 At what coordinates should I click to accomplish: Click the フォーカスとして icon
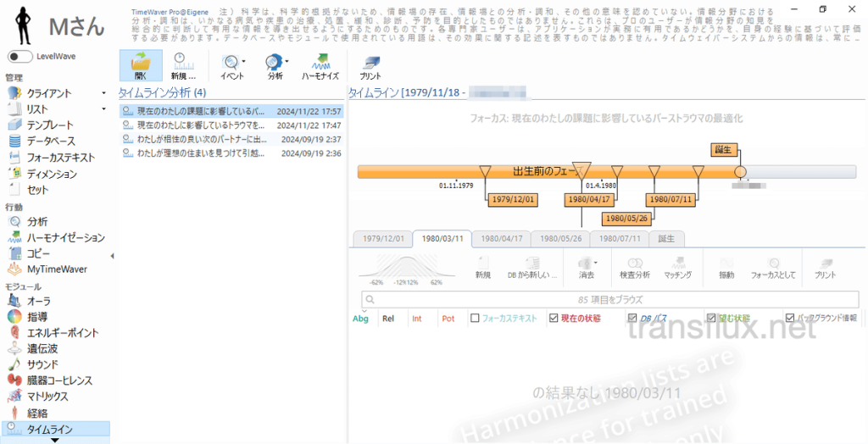pos(773,266)
